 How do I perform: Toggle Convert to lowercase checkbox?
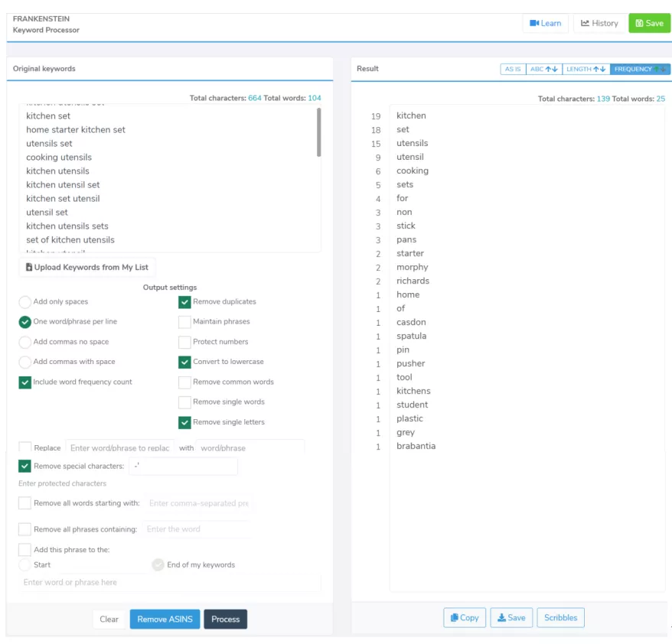point(184,362)
